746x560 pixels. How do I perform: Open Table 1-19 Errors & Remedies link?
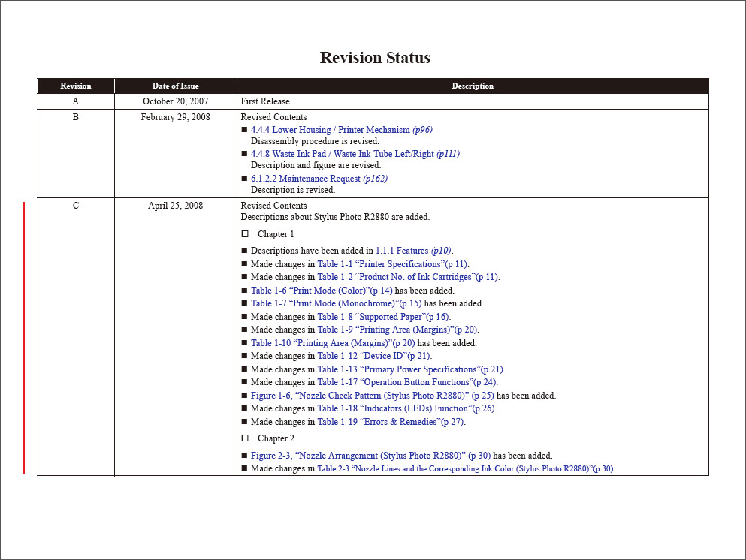pyautogui.click(x=391, y=422)
